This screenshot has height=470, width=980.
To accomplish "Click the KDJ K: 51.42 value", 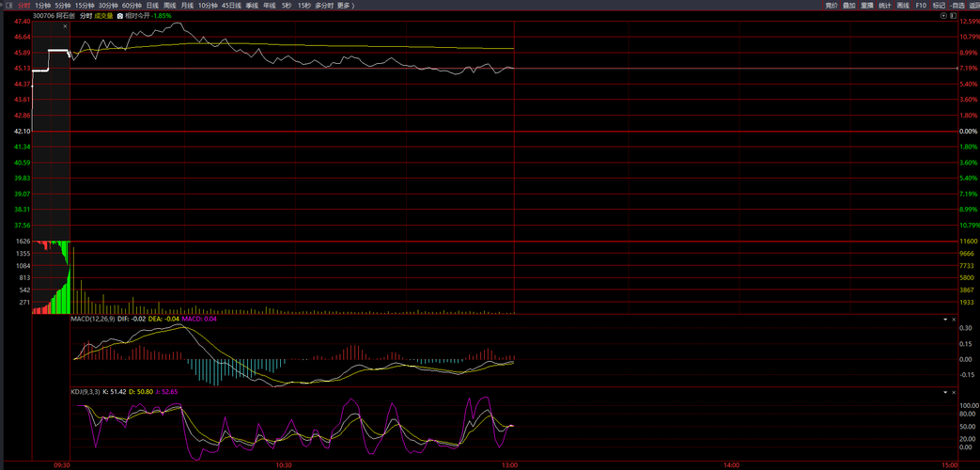I will pyautogui.click(x=115, y=392).
